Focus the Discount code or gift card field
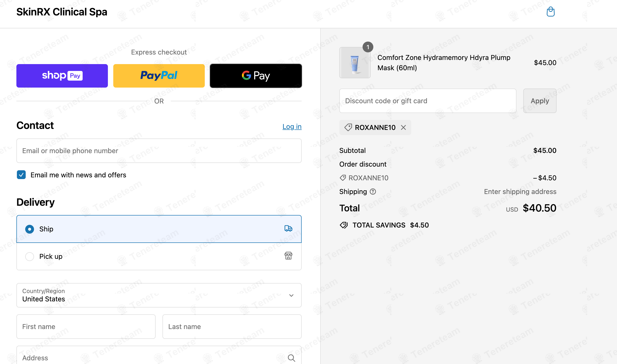Image resolution: width=617 pixels, height=364 pixels. tap(428, 101)
